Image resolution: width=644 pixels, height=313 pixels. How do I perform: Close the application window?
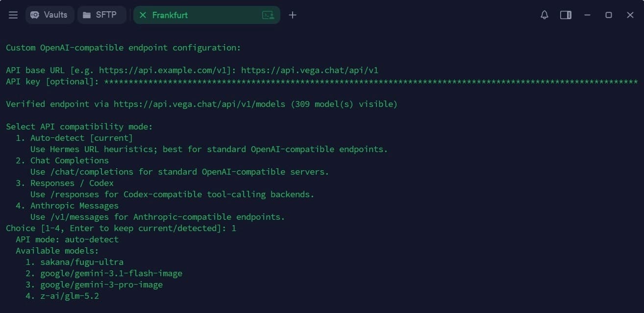pyautogui.click(x=630, y=15)
